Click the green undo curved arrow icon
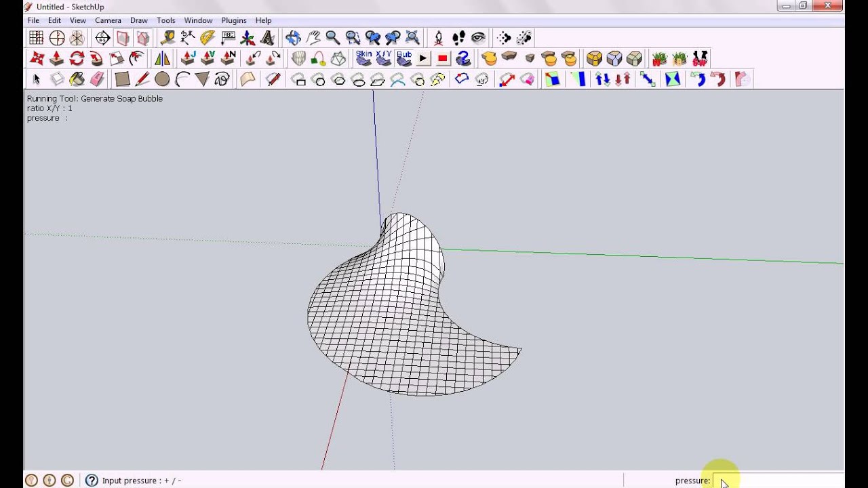868x488 pixels. (698, 79)
